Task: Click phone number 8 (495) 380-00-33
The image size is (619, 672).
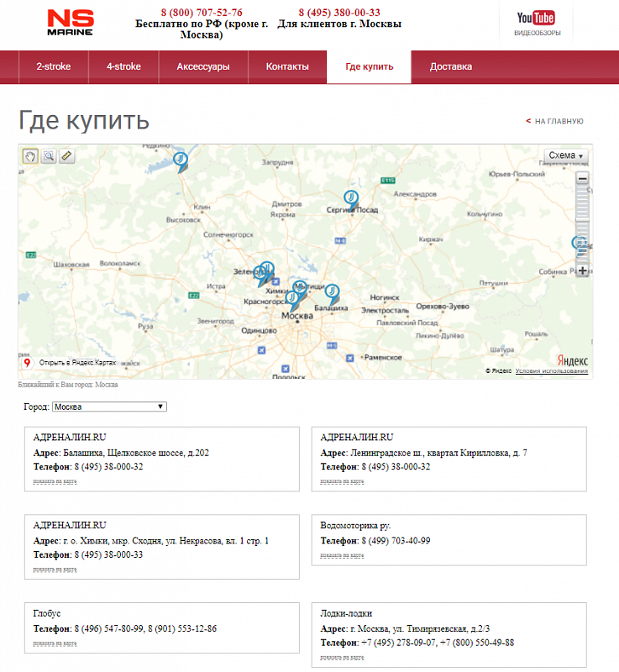Action: tap(339, 13)
